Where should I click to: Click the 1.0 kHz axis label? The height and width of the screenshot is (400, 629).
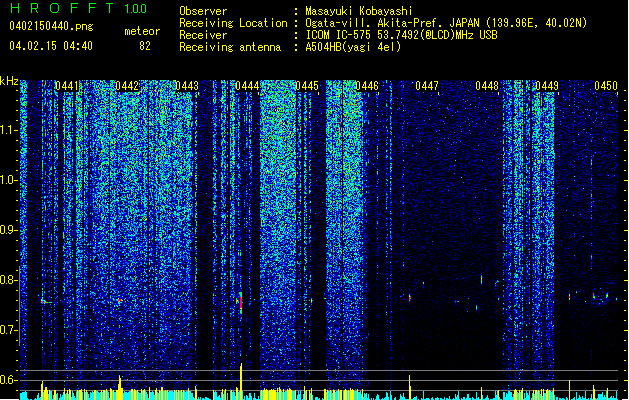point(9,180)
